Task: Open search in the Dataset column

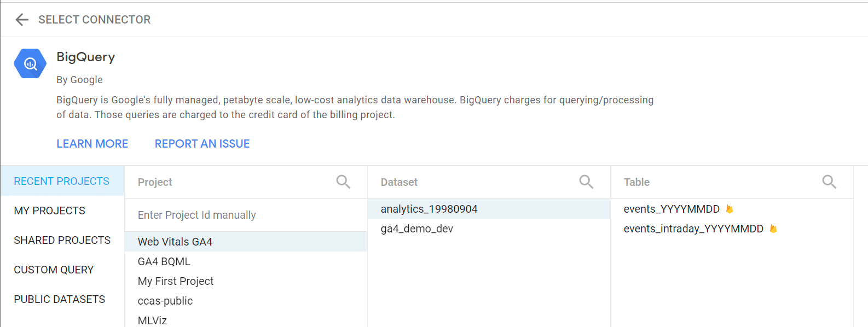Action: (x=586, y=182)
